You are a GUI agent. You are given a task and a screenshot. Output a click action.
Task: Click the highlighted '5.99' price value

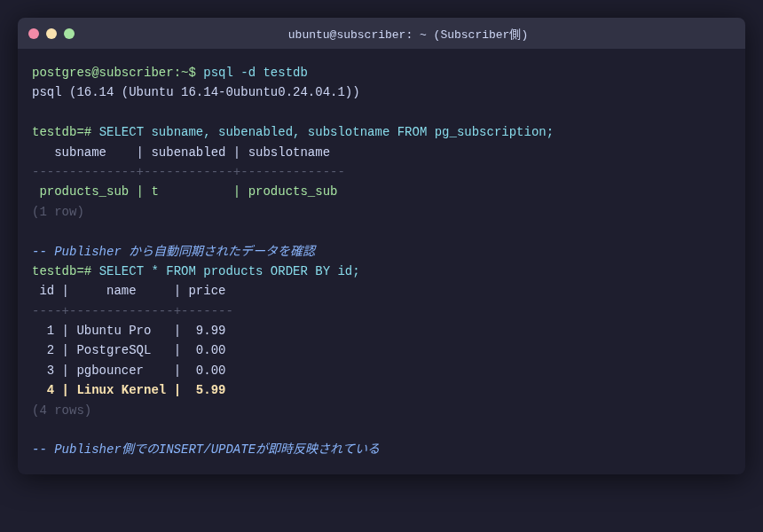[210, 390]
